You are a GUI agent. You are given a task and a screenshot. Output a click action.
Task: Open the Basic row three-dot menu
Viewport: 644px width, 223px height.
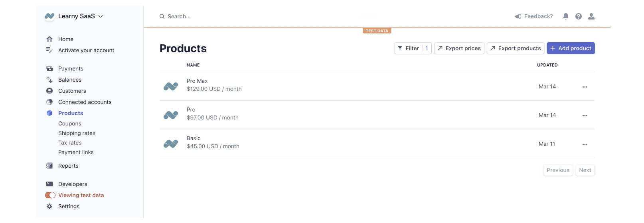coord(585,144)
